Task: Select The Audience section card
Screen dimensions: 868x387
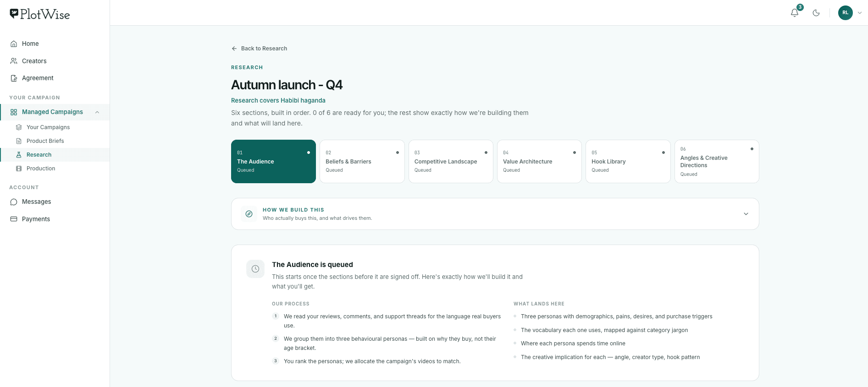Action: [273, 161]
